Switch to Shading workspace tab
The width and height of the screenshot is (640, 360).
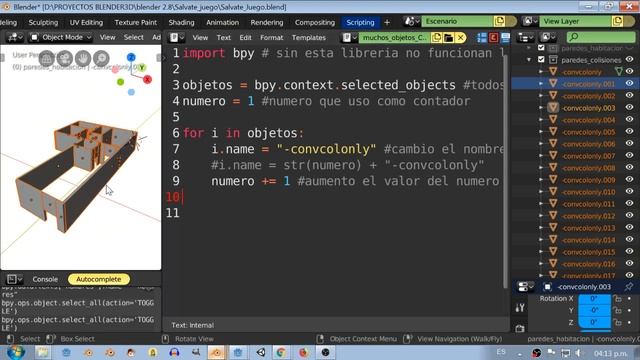pos(182,23)
